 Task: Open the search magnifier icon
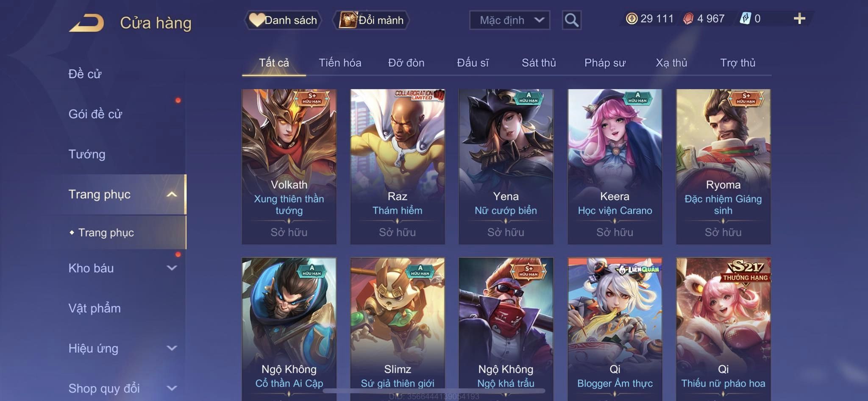[571, 20]
